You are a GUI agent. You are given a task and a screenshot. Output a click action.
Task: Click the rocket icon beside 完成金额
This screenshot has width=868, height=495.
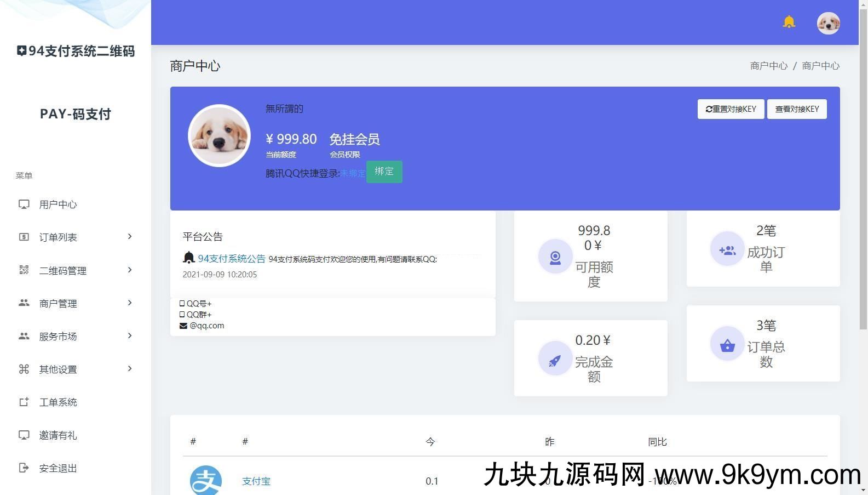pyautogui.click(x=555, y=359)
